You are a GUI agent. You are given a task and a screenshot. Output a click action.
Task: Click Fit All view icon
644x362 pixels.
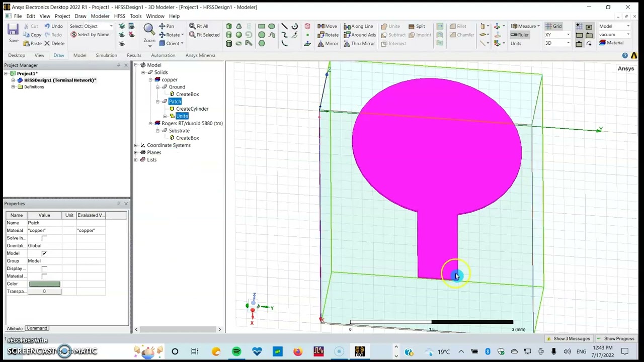[199, 26]
